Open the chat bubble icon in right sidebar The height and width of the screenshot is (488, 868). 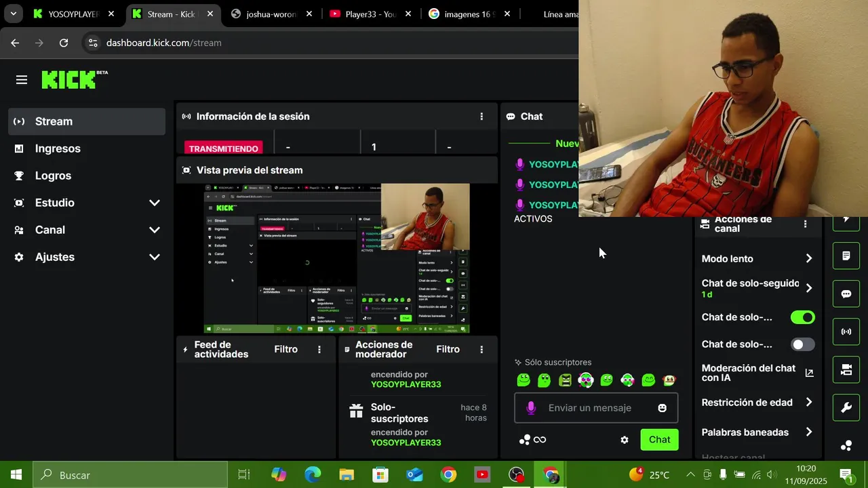[846, 294]
